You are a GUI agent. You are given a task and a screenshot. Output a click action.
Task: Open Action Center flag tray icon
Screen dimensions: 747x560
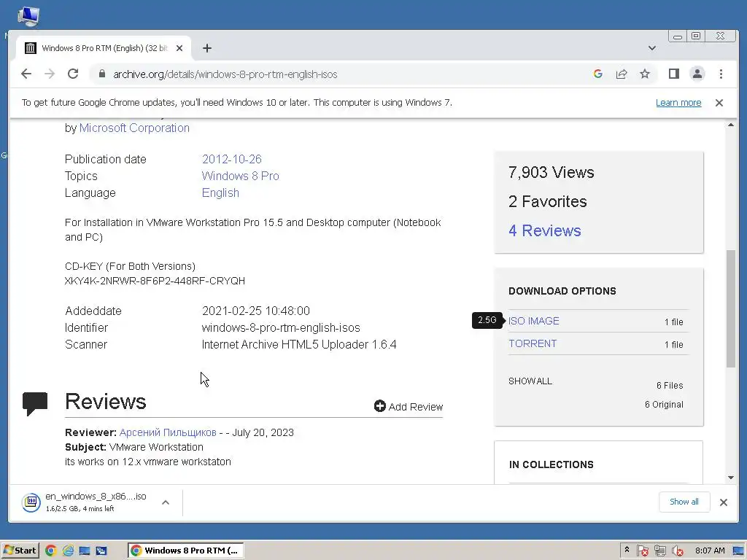tap(642, 551)
